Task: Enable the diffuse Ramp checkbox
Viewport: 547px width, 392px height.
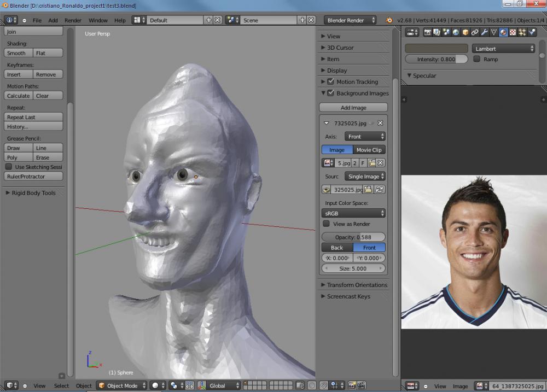Action: click(477, 59)
